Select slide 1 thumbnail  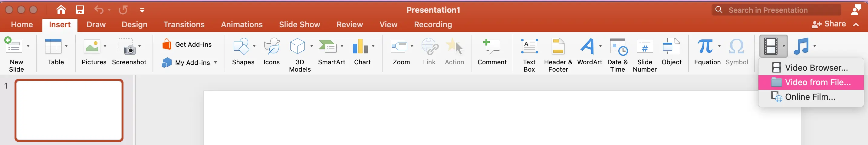(69, 110)
